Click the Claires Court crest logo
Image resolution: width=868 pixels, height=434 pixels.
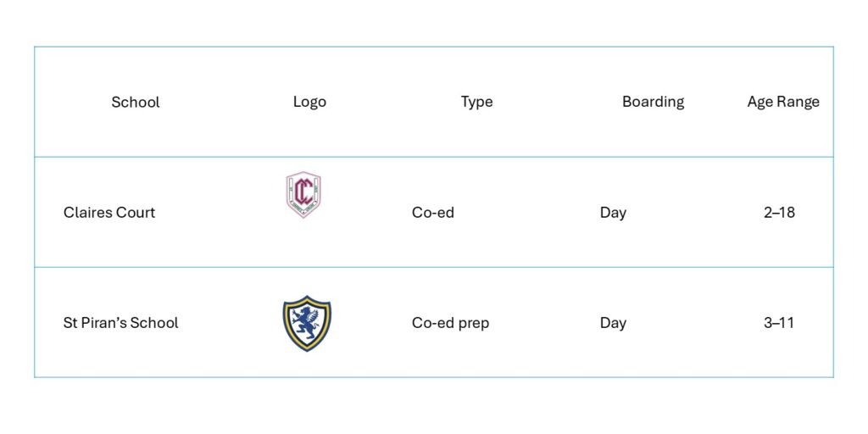(x=303, y=194)
